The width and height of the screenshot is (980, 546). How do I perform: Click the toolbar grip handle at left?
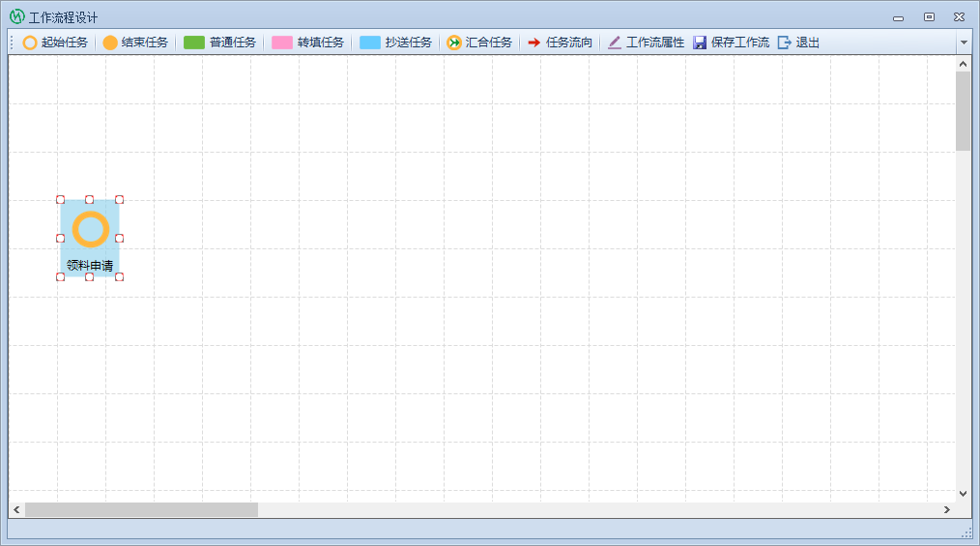click(x=12, y=43)
